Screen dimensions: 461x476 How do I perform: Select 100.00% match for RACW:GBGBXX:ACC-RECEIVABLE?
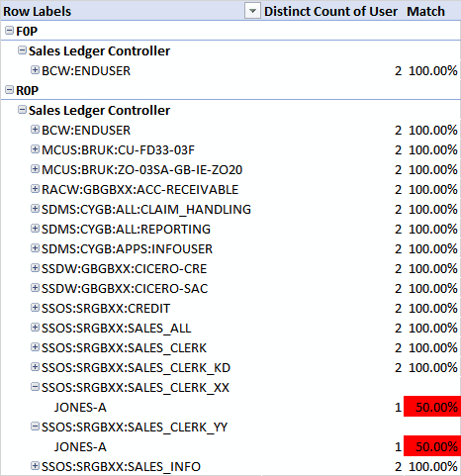[433, 189]
